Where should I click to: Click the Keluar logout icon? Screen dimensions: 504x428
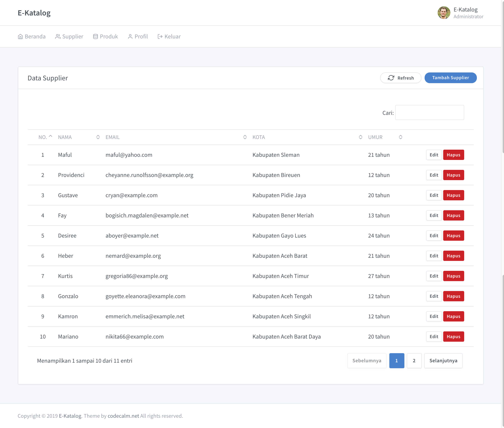[160, 37]
